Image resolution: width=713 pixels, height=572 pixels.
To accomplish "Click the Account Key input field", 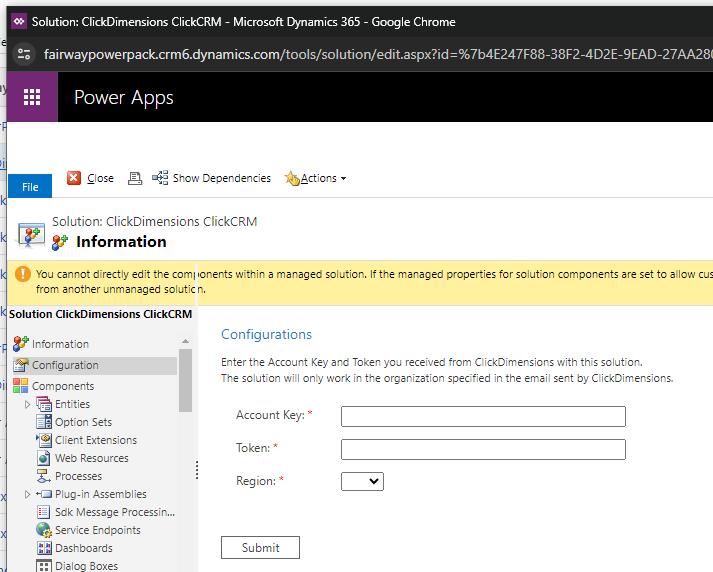I will click(x=483, y=416).
